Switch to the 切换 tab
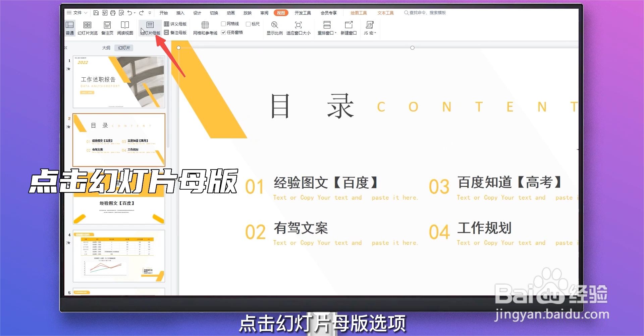 tap(214, 13)
